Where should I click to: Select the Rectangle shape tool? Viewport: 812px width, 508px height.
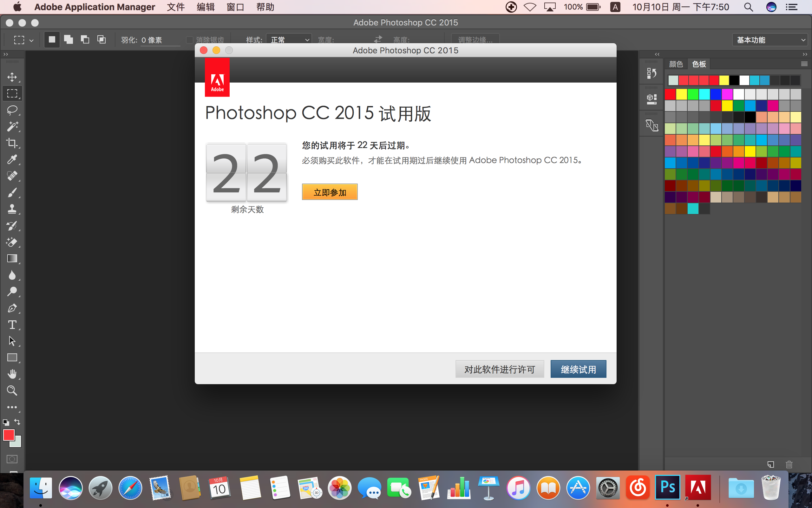pyautogui.click(x=12, y=358)
